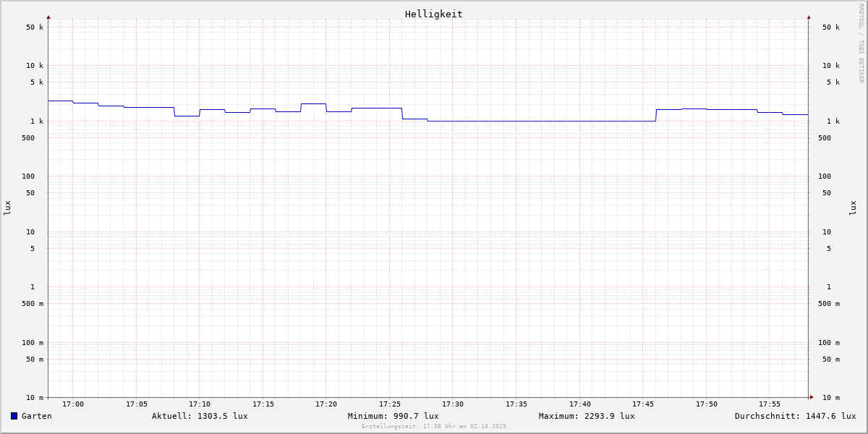Click the Maximum: 2293.9 lux value
The width and height of the screenshot is (868, 434).
click(587, 416)
